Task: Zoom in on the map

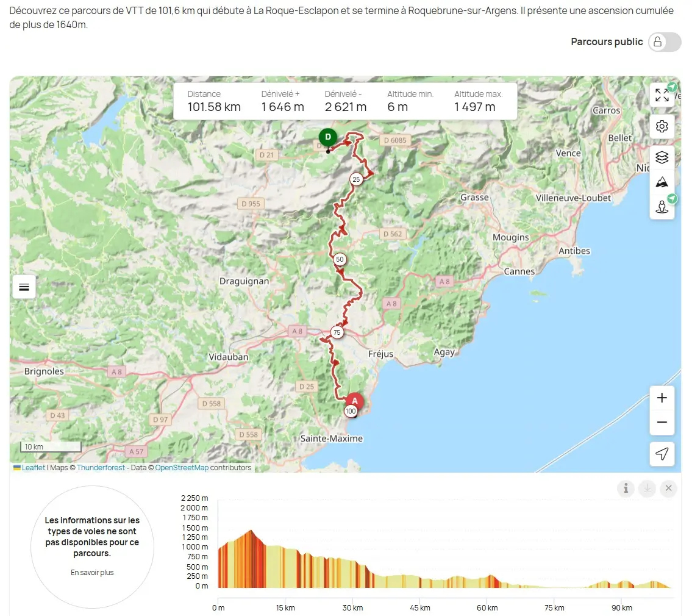Action: pyautogui.click(x=662, y=398)
